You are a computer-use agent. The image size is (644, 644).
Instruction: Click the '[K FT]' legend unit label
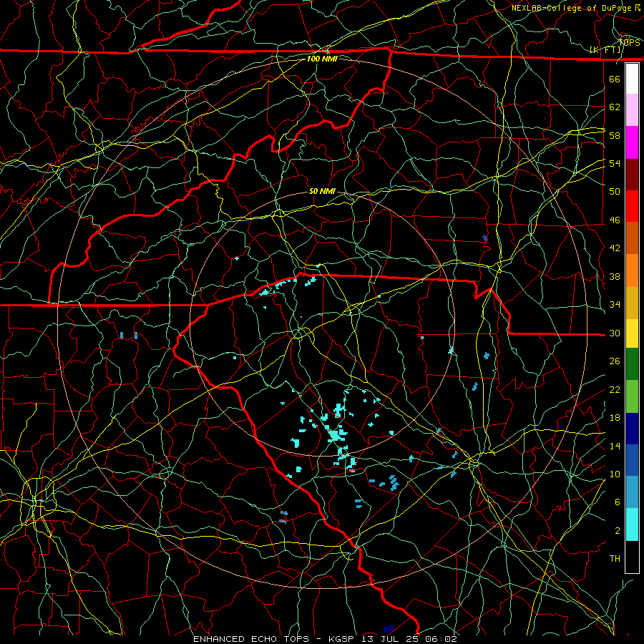[x=605, y=50]
